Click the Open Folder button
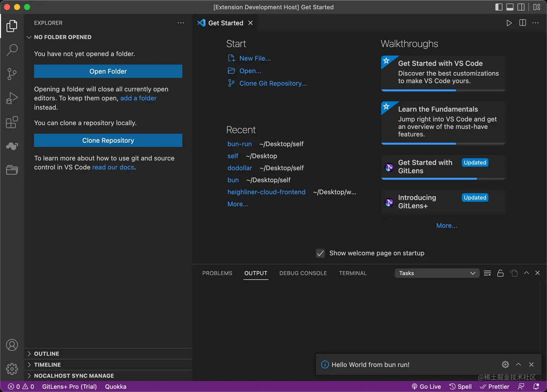547x392 pixels. tap(108, 71)
